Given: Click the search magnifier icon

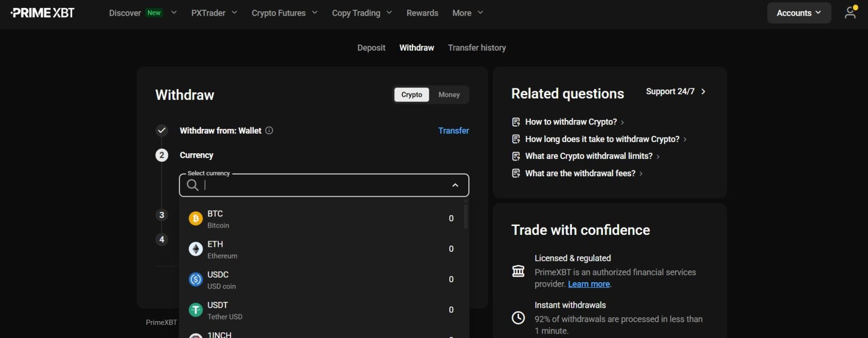Looking at the screenshot, I should click(x=193, y=185).
